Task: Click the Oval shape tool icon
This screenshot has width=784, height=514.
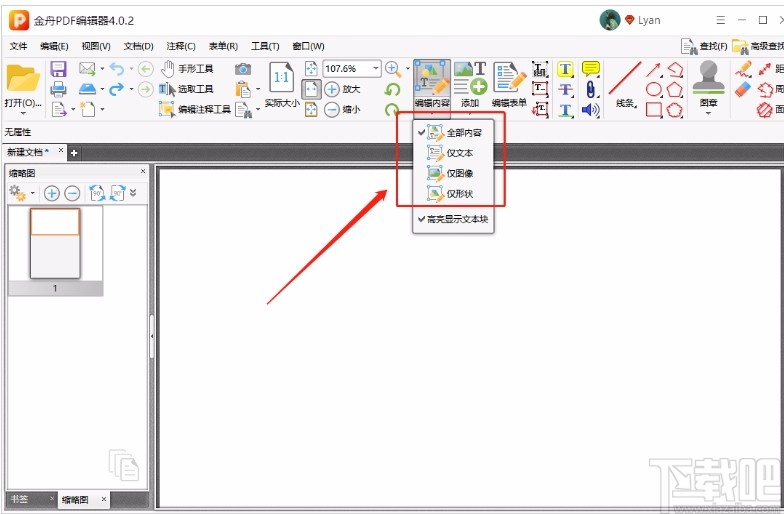Action: click(654, 90)
